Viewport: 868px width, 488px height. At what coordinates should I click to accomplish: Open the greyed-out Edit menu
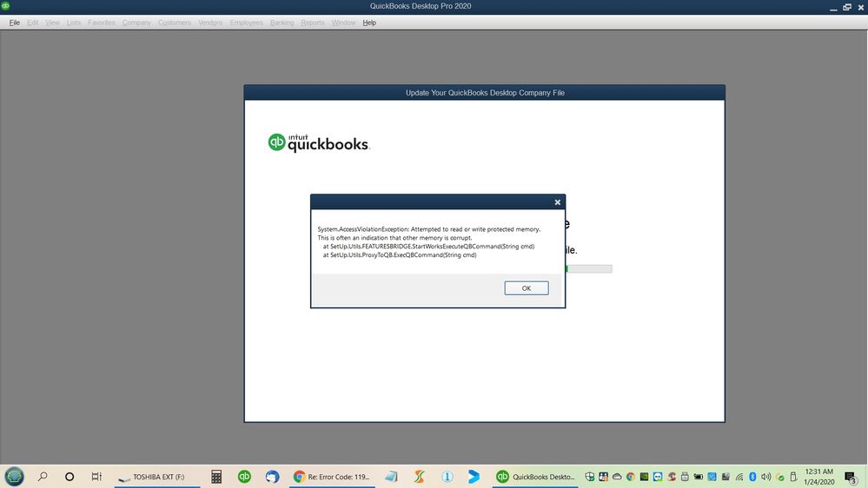coord(33,23)
